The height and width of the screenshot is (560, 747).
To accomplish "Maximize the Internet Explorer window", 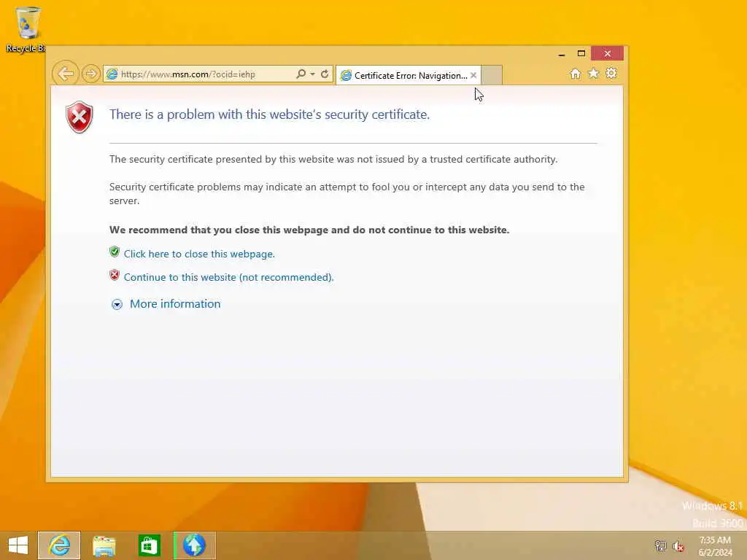I will coord(581,53).
